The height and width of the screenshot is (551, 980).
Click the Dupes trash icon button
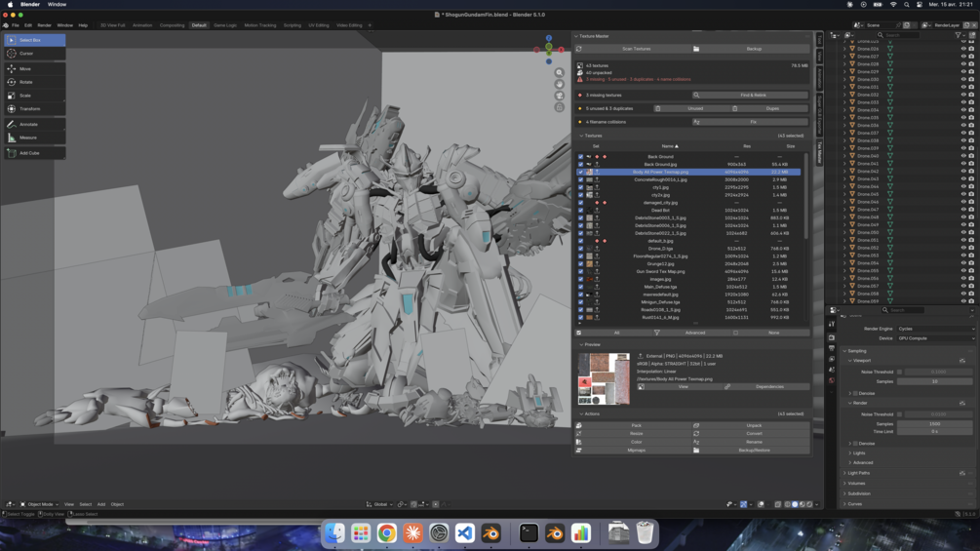[735, 108]
